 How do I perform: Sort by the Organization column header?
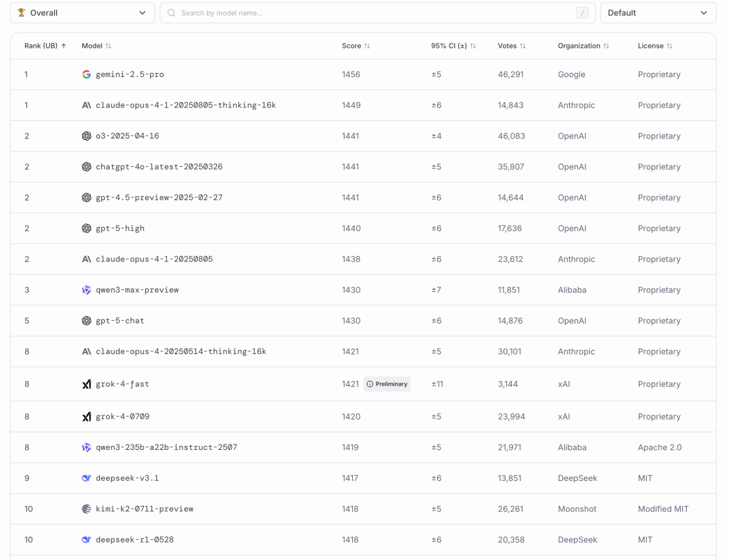pyautogui.click(x=583, y=45)
